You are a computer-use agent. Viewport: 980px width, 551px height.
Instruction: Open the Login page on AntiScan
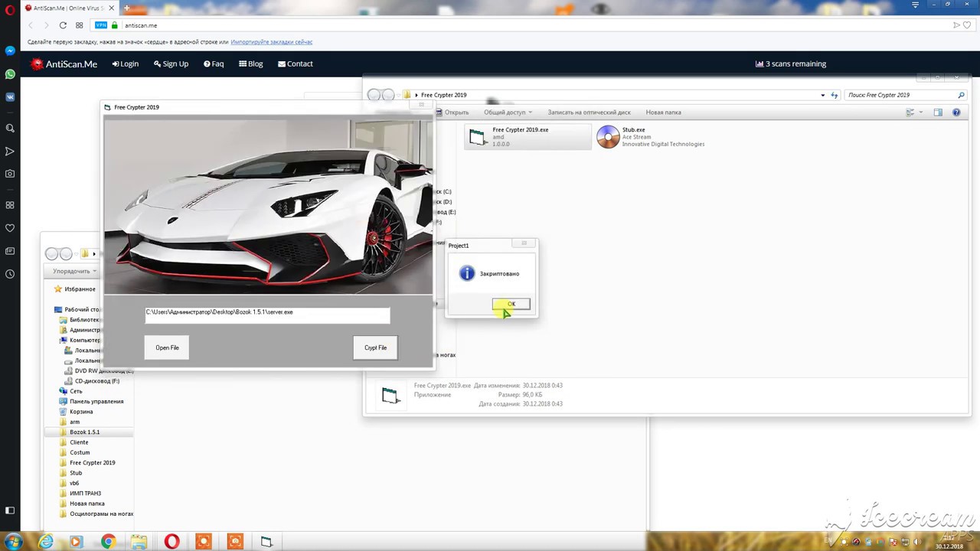coord(126,64)
